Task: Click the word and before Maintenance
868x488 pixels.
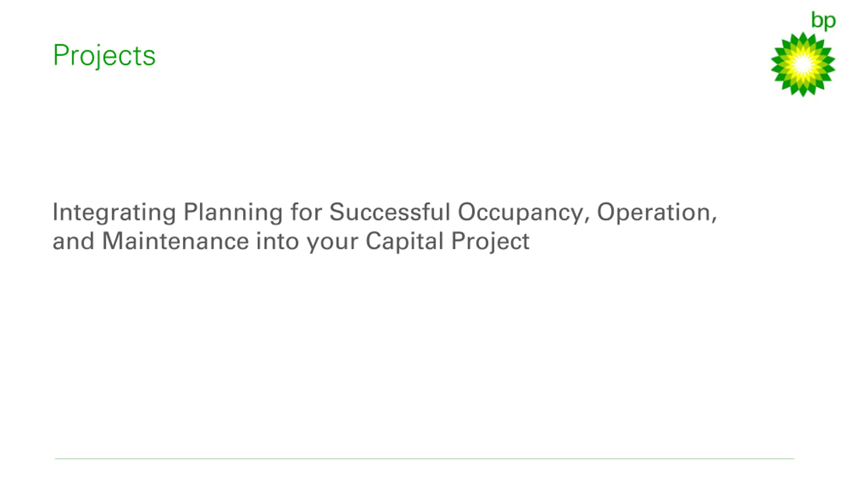Action: 74,241
